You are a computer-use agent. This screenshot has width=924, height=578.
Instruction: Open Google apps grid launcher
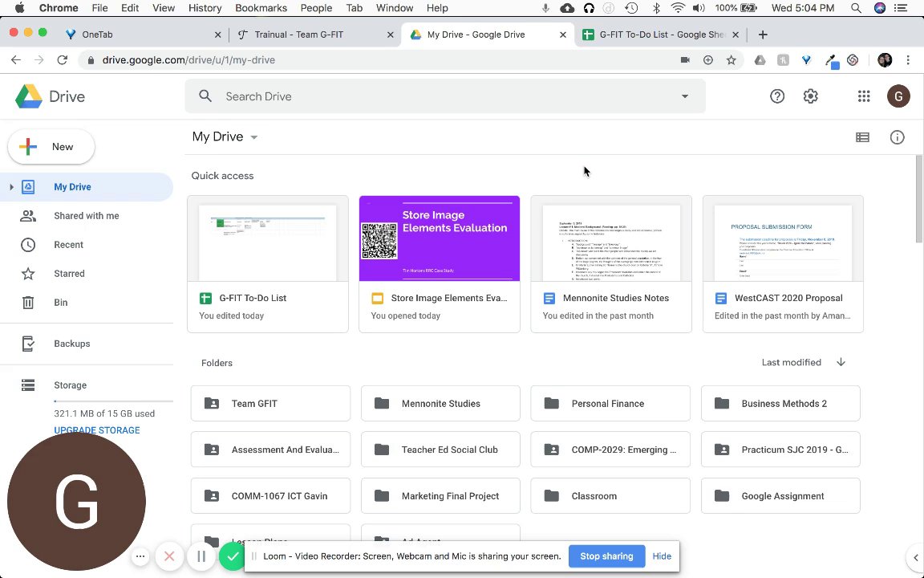tap(864, 96)
